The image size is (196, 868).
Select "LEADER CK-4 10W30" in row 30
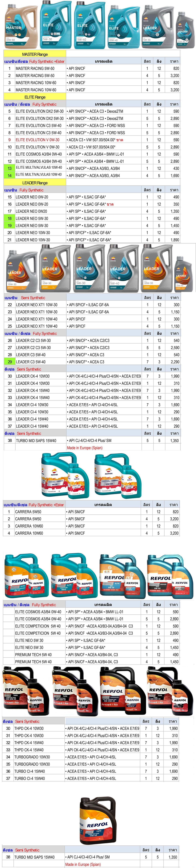coord(33,376)
